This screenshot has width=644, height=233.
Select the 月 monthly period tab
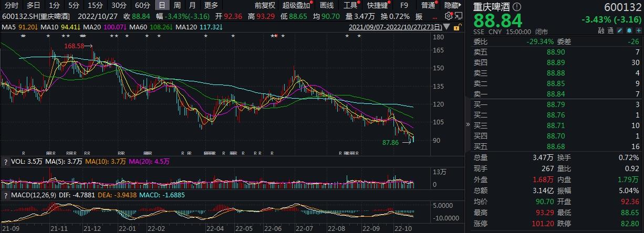coord(192,5)
